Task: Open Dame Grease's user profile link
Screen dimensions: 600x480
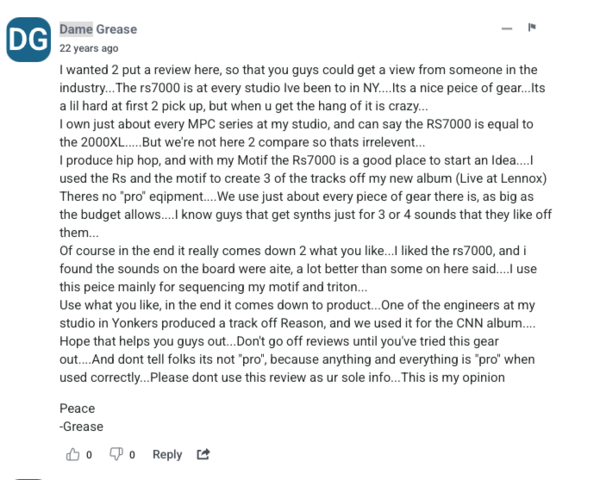Action: coord(98,29)
